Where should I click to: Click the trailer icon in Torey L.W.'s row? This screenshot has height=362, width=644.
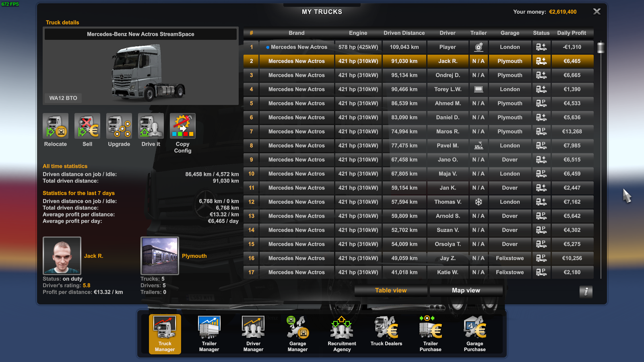click(x=479, y=89)
